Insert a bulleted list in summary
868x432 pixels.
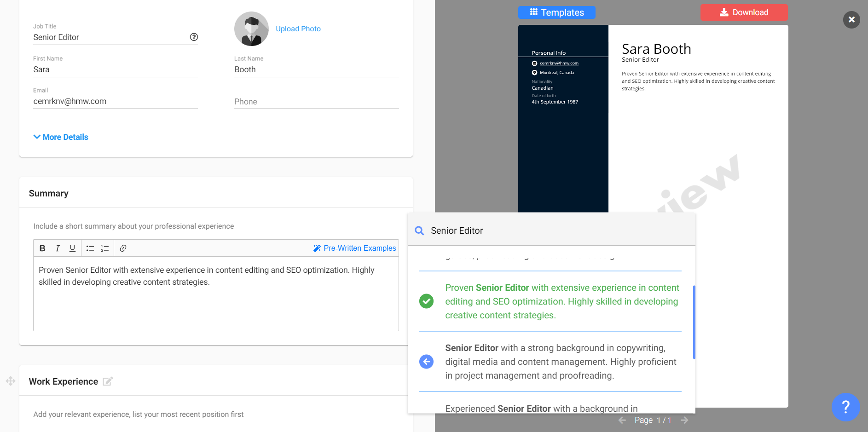(90, 248)
